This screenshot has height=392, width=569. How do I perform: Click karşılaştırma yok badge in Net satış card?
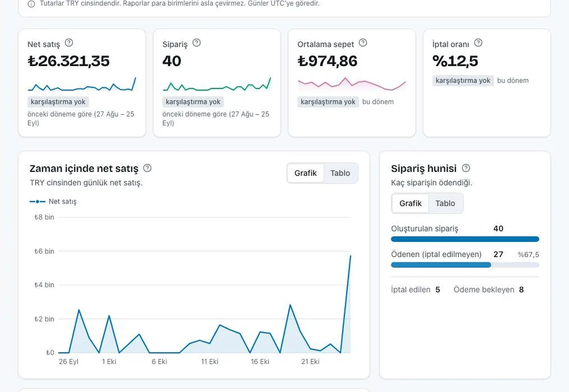pyautogui.click(x=58, y=102)
